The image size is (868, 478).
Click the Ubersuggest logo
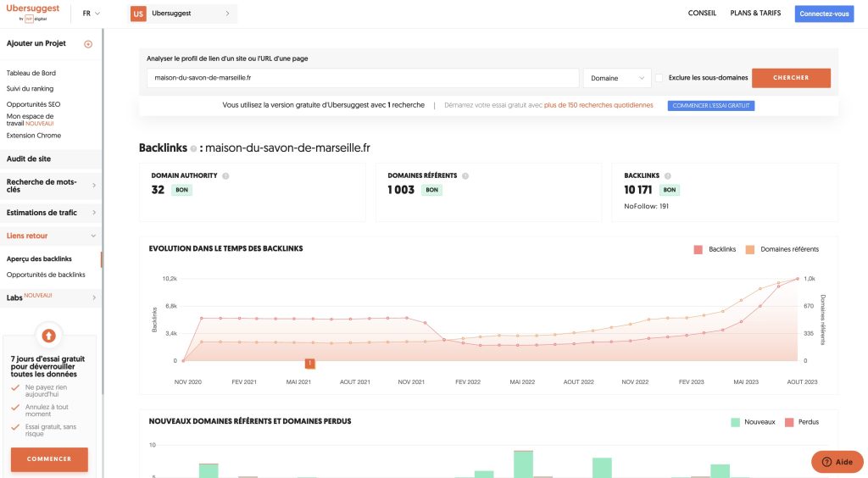click(x=33, y=13)
